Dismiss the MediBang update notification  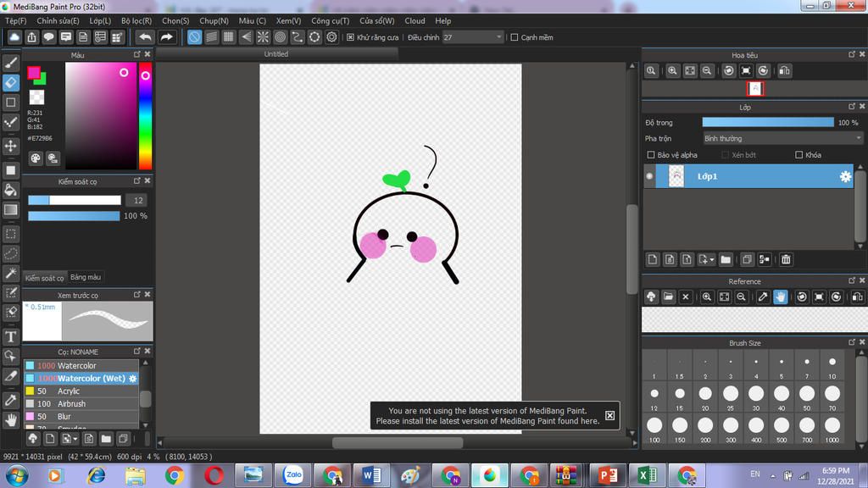point(609,415)
